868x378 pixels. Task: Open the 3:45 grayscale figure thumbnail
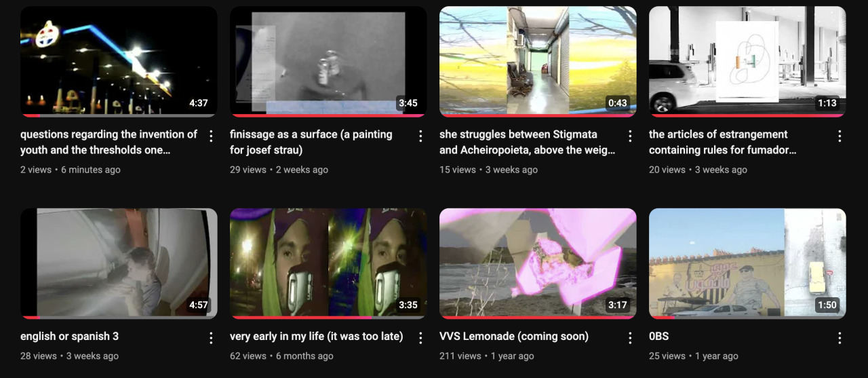coord(328,62)
